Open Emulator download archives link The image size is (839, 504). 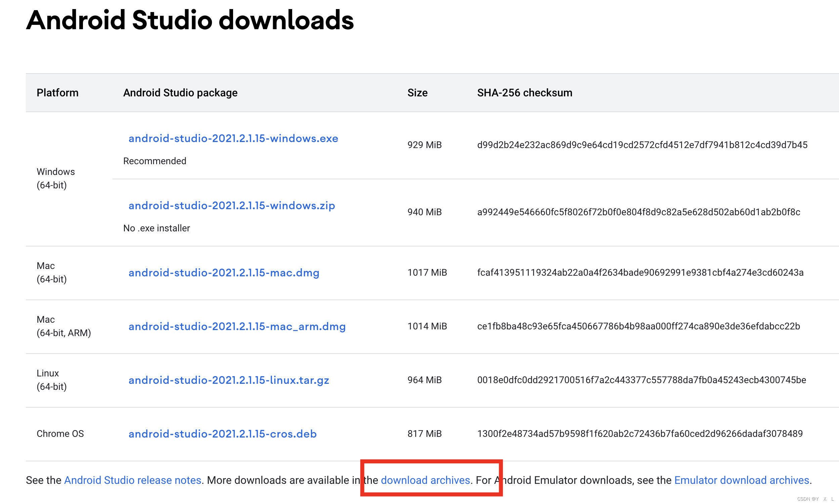coord(742,480)
